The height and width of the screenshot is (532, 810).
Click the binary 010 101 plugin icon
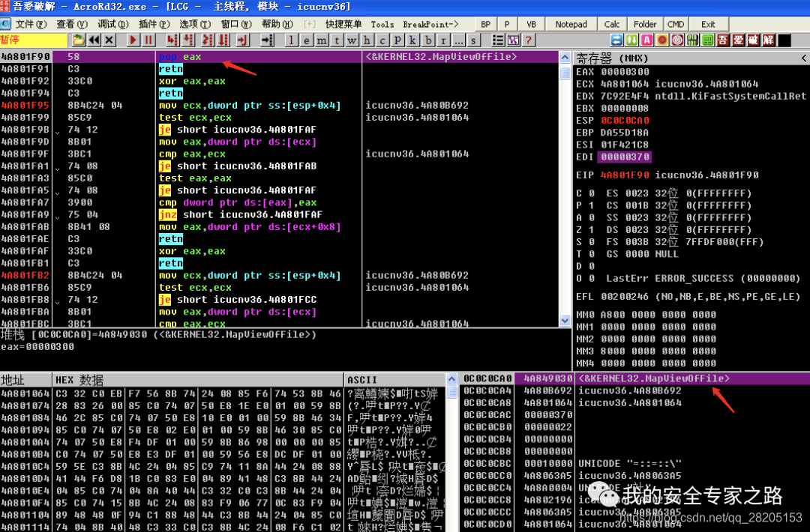693,40
